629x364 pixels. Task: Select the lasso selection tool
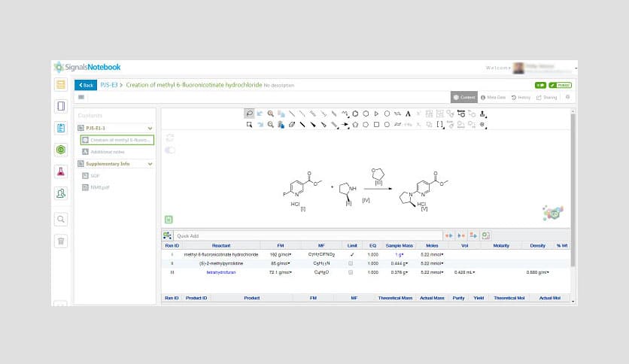(249, 114)
